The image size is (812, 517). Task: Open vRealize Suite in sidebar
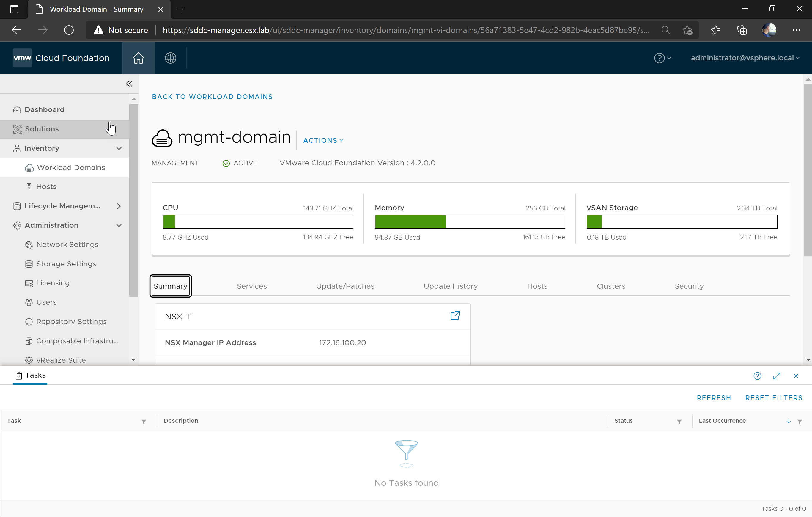tap(64, 360)
